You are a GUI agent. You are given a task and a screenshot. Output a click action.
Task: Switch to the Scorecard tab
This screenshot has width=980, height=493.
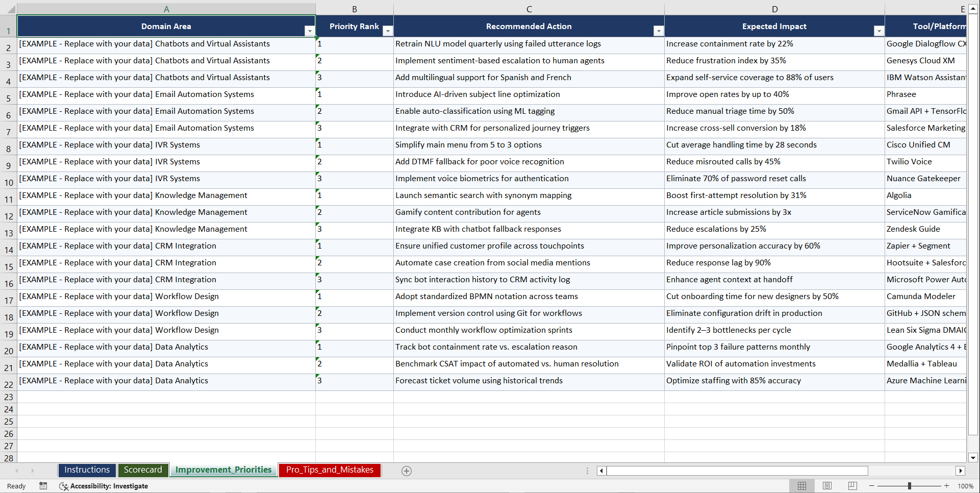click(143, 470)
